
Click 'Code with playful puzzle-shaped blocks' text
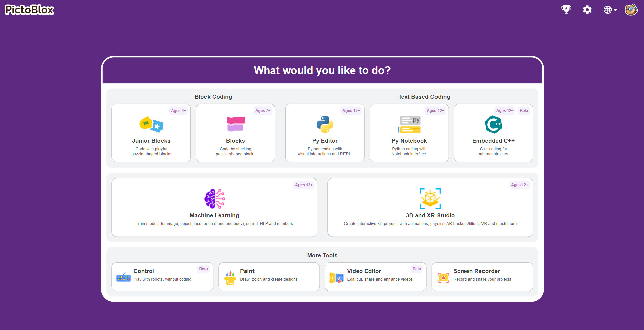pos(151,152)
